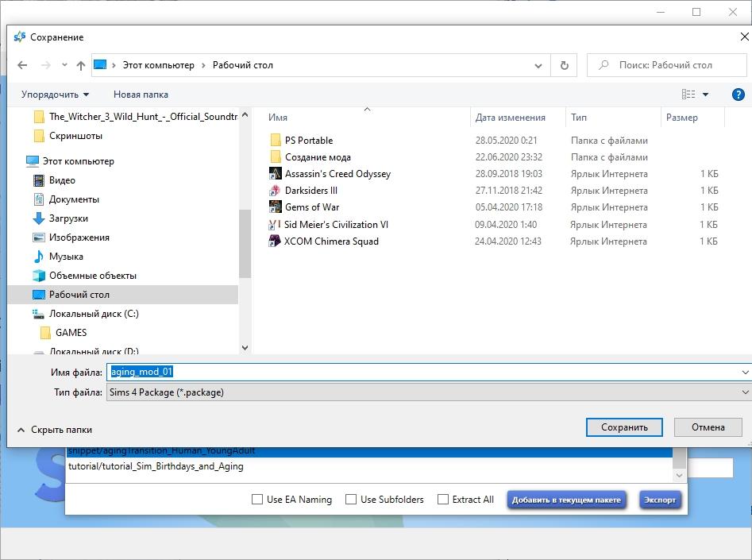752x560 pixels.
Task: Click Новая папка to create folder
Action: 141,95
